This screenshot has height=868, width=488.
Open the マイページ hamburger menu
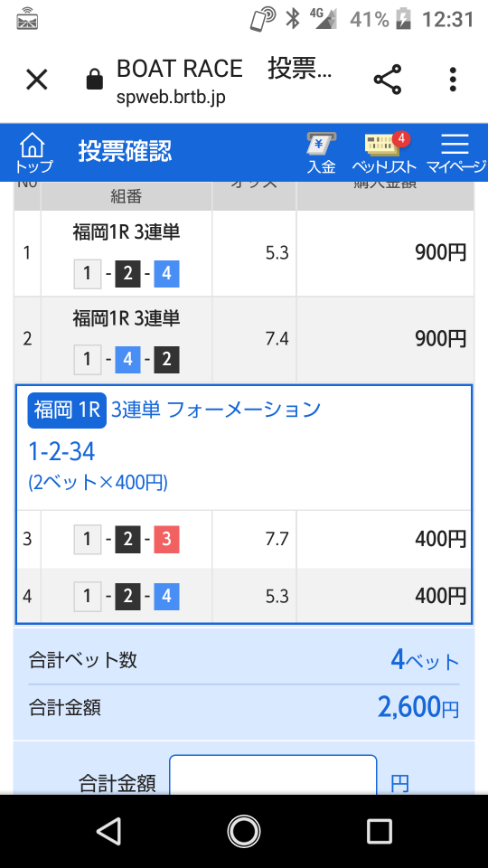click(455, 153)
